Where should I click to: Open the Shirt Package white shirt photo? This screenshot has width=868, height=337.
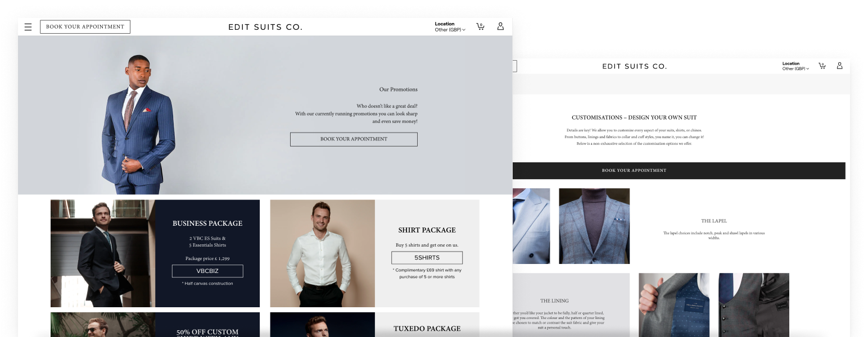point(322,253)
